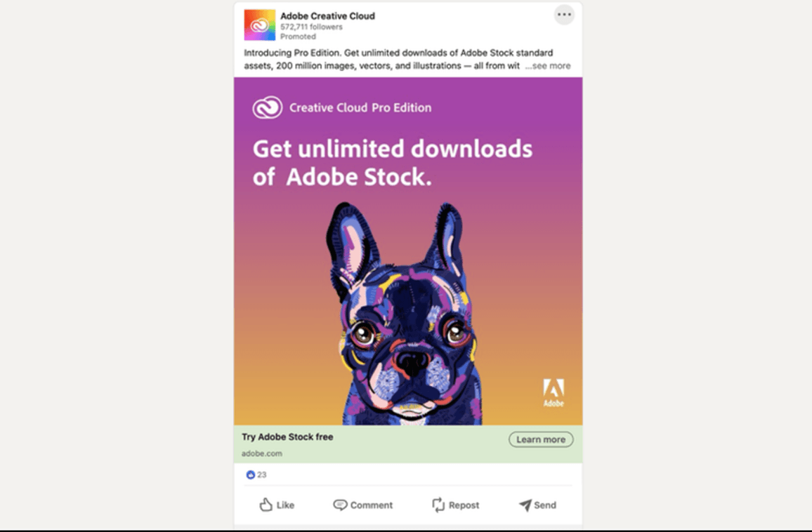
Task: Open the Adobe Creative Cloud page name
Action: [x=329, y=15]
